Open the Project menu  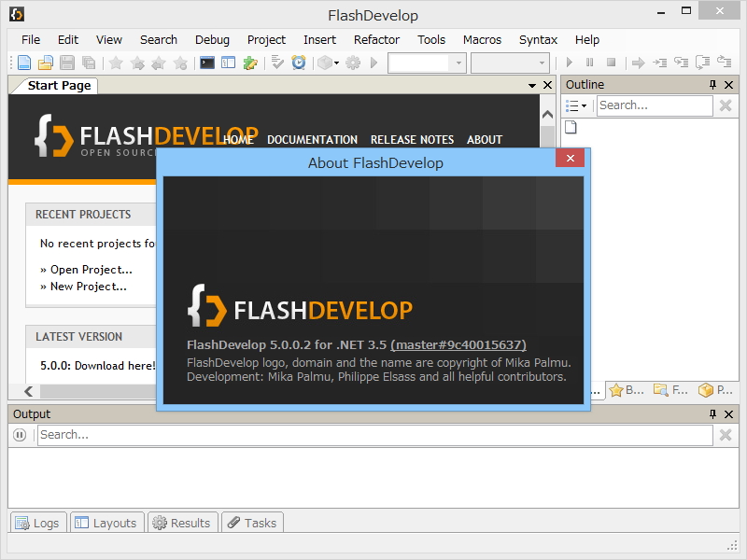click(266, 40)
